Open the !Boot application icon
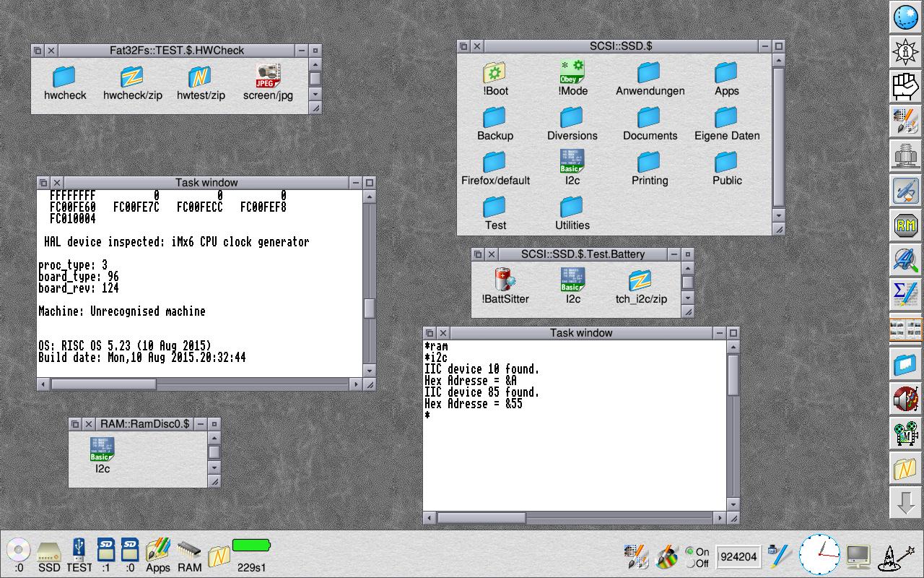This screenshot has height=578, width=924. tap(495, 72)
